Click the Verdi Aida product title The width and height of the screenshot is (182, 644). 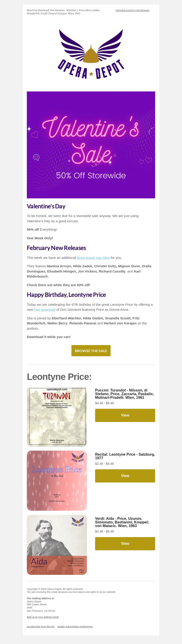(122, 522)
